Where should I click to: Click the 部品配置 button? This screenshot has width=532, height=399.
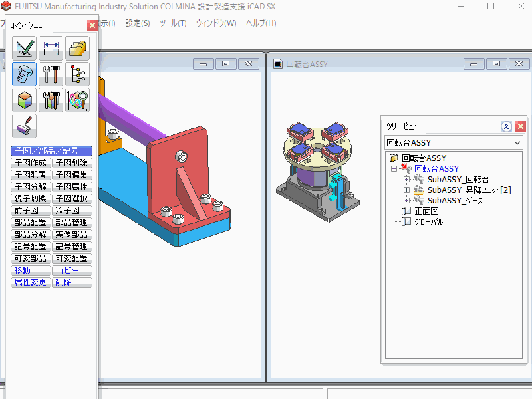[x=31, y=223]
